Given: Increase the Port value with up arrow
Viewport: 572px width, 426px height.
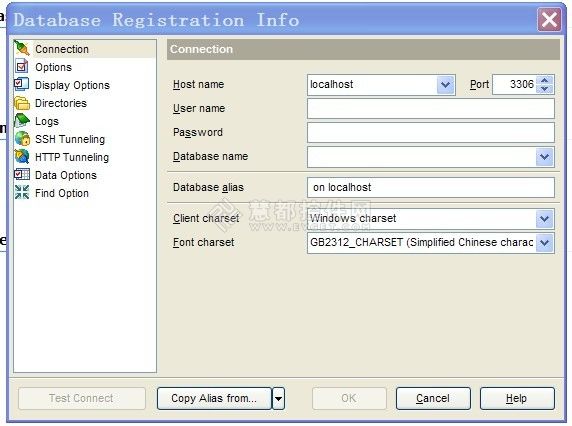Looking at the screenshot, I should click(545, 80).
